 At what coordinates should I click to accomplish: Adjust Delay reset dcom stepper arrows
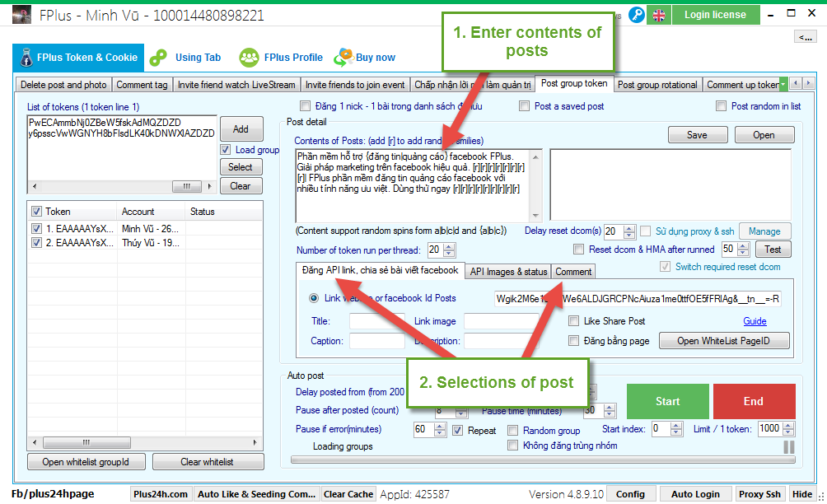click(x=629, y=231)
